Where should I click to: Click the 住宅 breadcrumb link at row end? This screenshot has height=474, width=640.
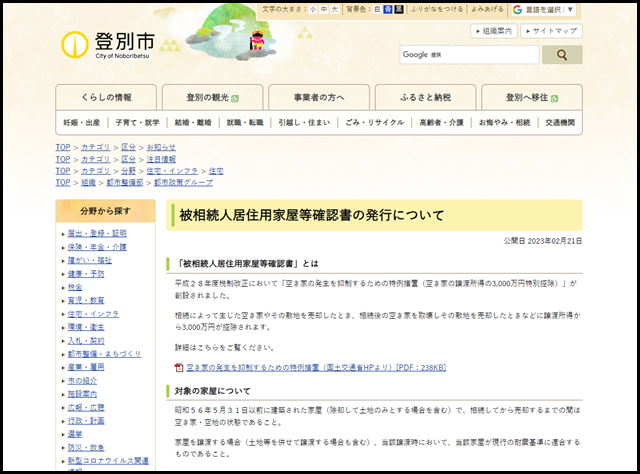coord(216,171)
